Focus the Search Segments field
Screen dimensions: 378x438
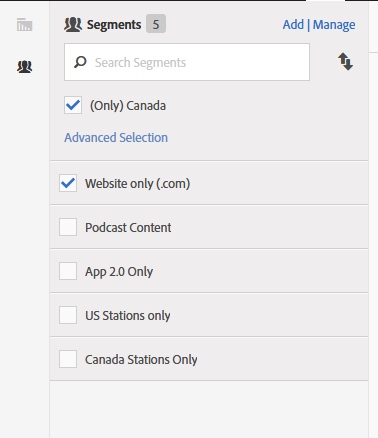pos(187,62)
